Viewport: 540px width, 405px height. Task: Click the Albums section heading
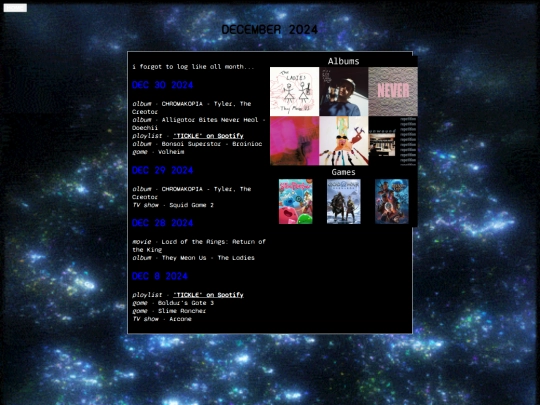pyautogui.click(x=343, y=61)
